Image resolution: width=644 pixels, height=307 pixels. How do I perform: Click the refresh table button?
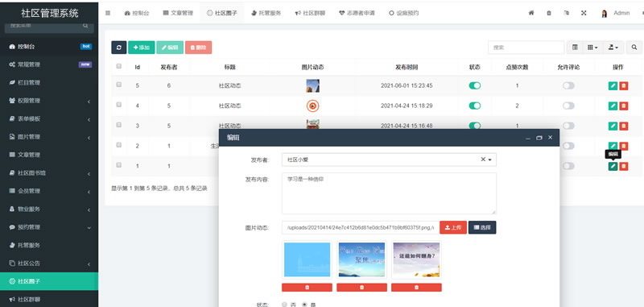[x=118, y=48]
